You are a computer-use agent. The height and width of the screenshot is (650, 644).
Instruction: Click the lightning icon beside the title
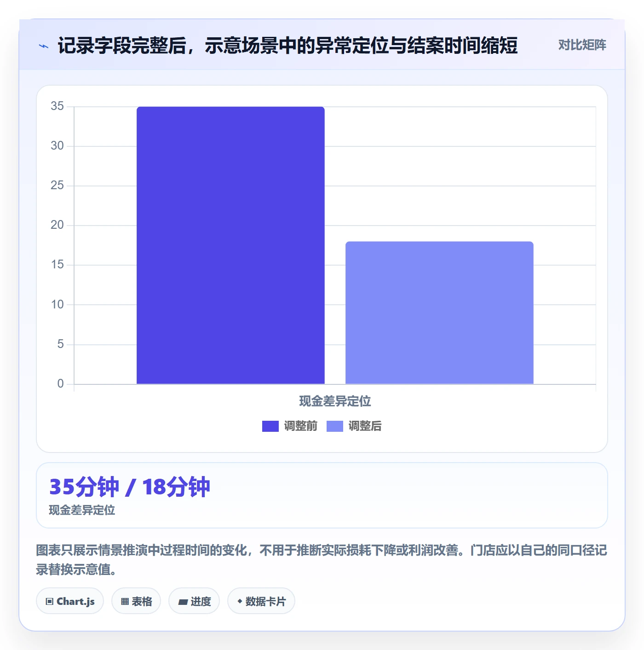point(44,46)
